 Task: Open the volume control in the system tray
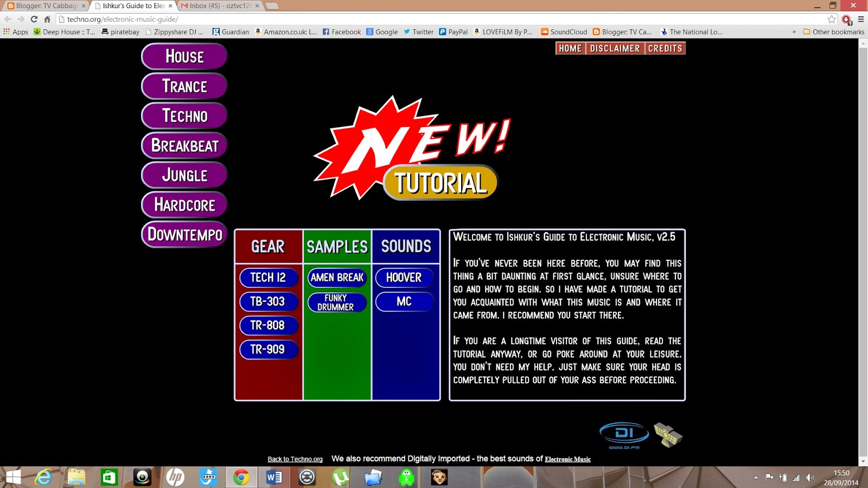point(810,478)
